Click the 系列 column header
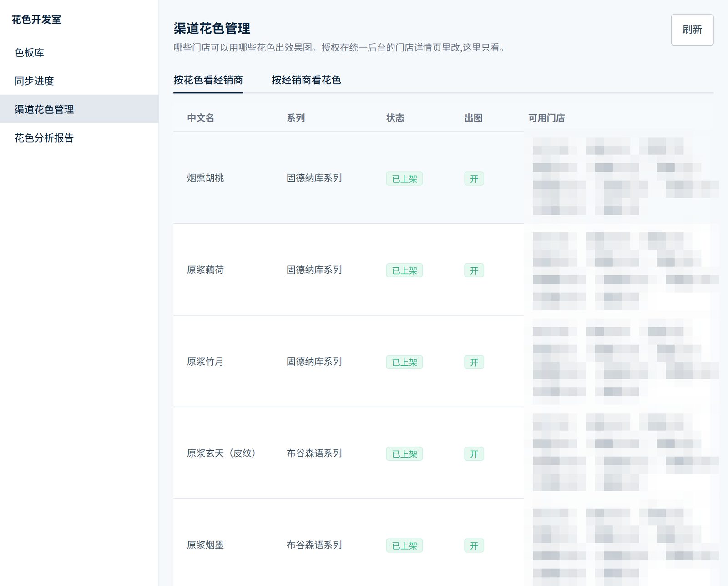This screenshot has width=728, height=586. coord(296,118)
